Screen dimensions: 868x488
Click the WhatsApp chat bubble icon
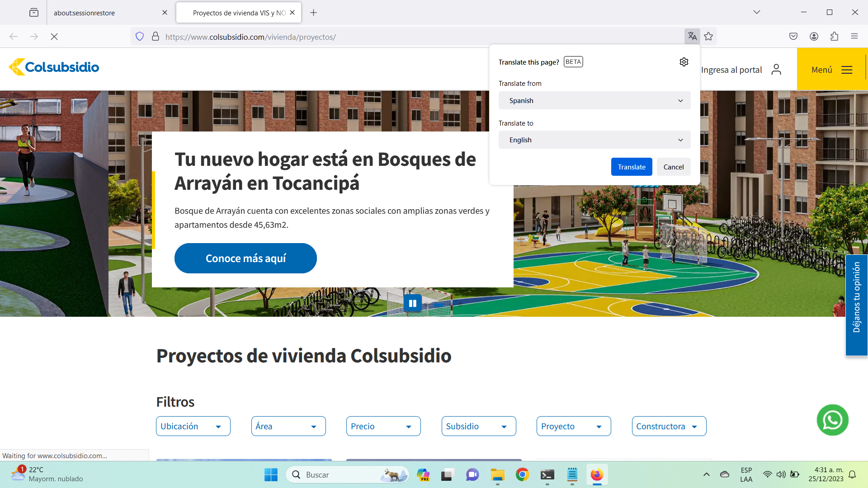(x=832, y=420)
